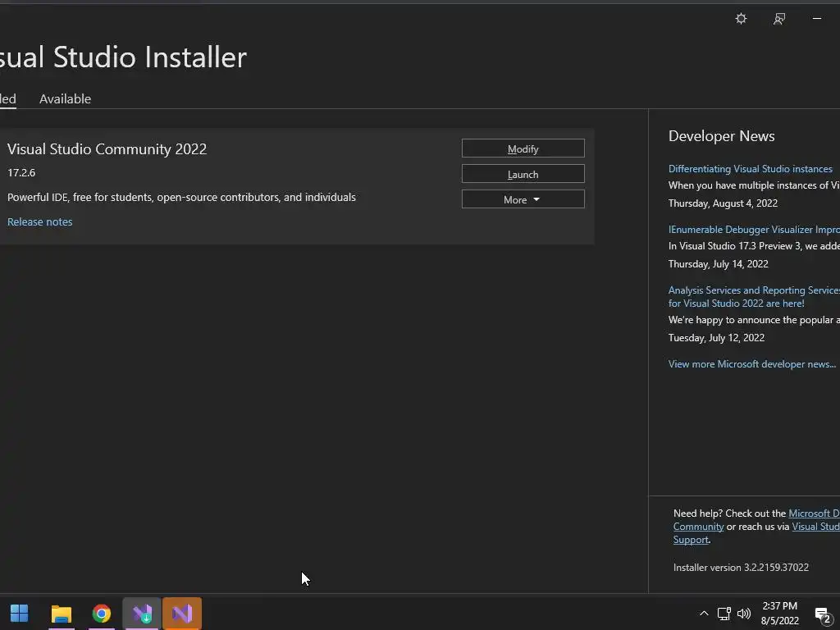Click 'We're happy to announce' summary text
840x630 pixels.
754,320
